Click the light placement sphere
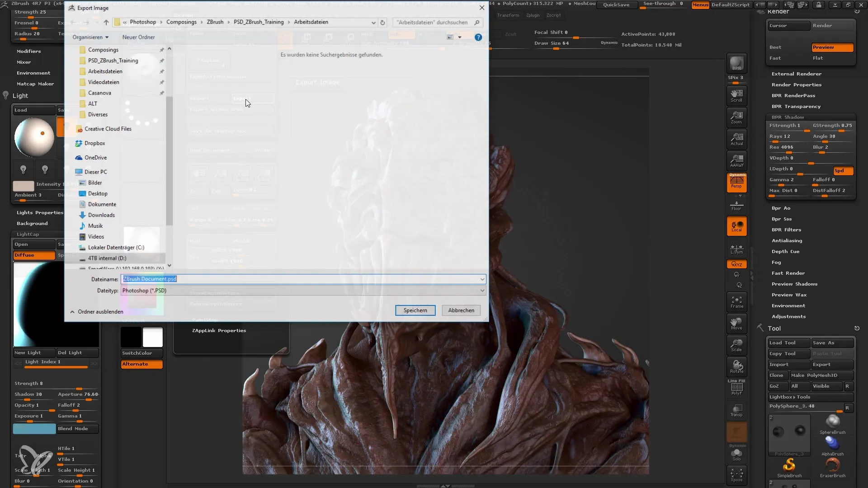868x488 pixels. pyautogui.click(x=34, y=138)
